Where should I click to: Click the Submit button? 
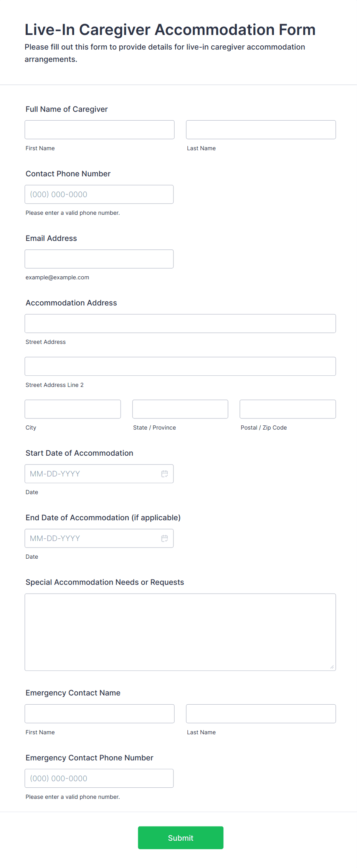(x=180, y=838)
